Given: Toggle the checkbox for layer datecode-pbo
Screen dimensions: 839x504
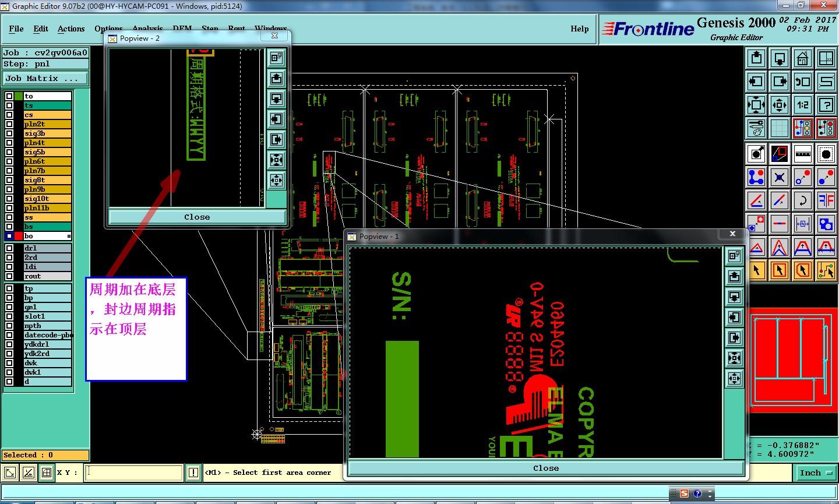Looking at the screenshot, I should coord(9,335).
